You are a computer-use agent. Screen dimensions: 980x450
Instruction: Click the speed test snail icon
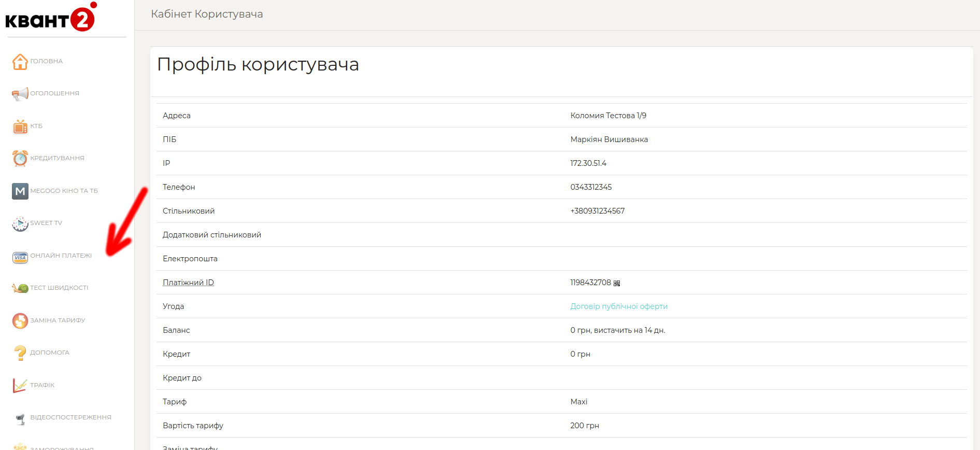click(x=20, y=288)
